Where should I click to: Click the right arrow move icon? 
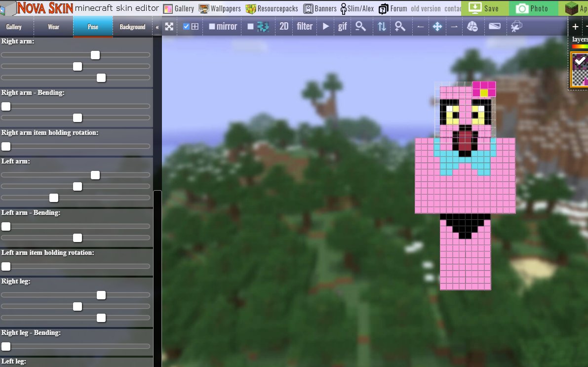pos(454,27)
